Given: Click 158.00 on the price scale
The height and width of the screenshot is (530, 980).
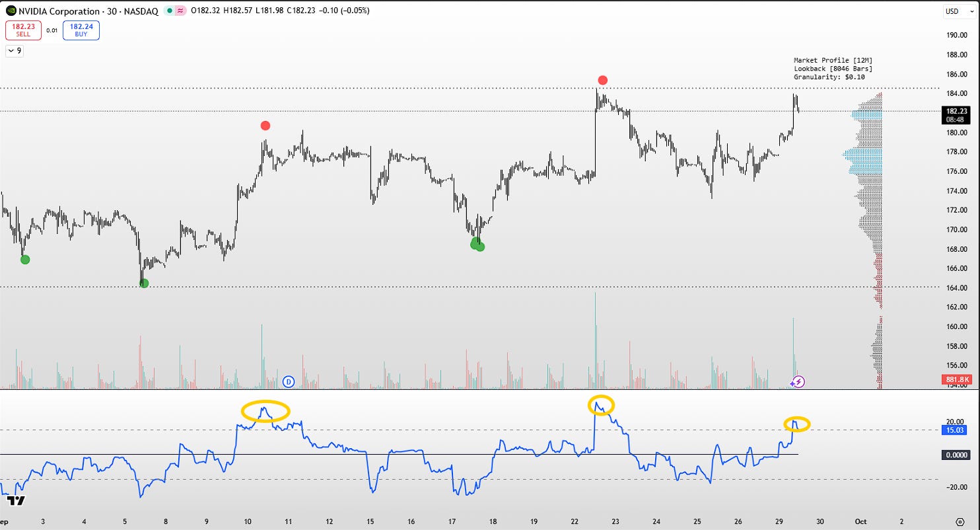Looking at the screenshot, I should click(x=956, y=346).
